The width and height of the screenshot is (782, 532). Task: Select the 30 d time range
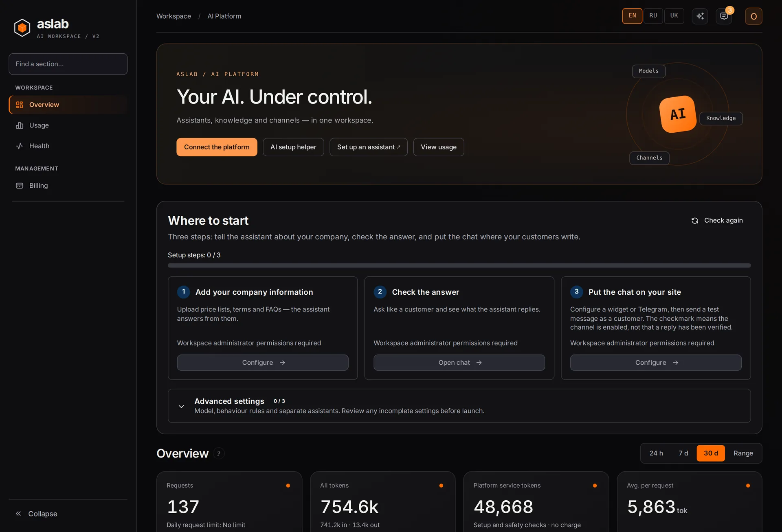tap(711, 453)
